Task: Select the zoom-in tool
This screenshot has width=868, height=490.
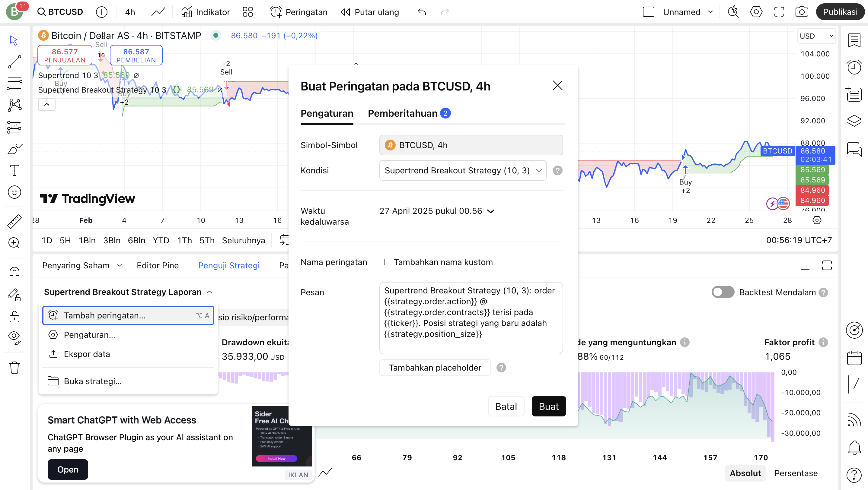Action: click(x=14, y=243)
